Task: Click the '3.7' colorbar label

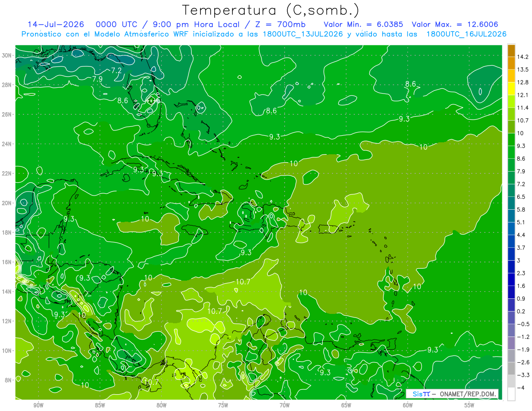Action: (521, 247)
